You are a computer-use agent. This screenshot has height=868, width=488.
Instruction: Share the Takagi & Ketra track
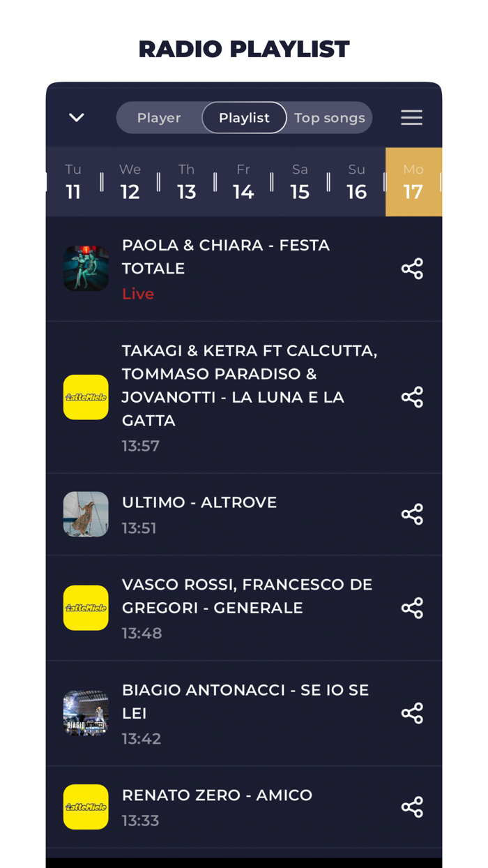[x=412, y=396]
